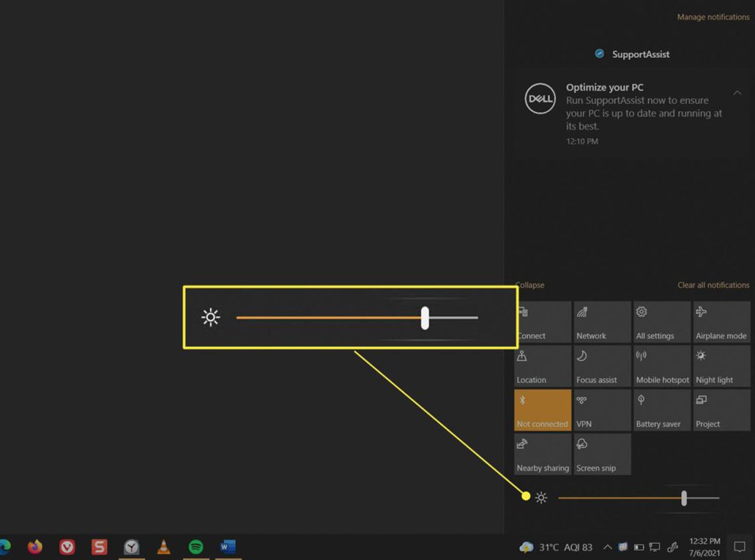Open VLC media player icon
The image size is (755, 560).
pyautogui.click(x=164, y=547)
